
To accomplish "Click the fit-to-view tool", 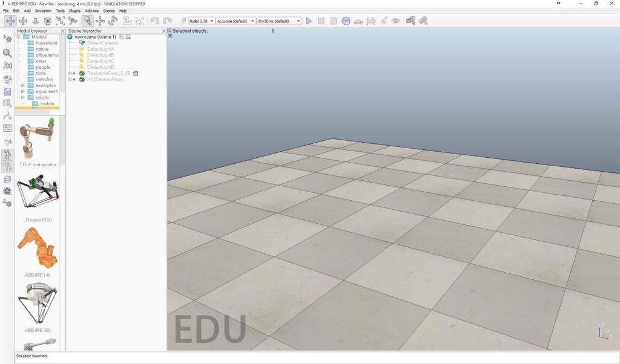I will [x=60, y=21].
